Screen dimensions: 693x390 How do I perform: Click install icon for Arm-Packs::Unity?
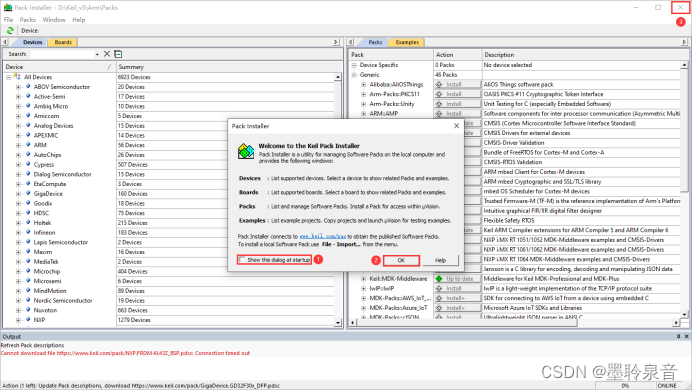(439, 104)
